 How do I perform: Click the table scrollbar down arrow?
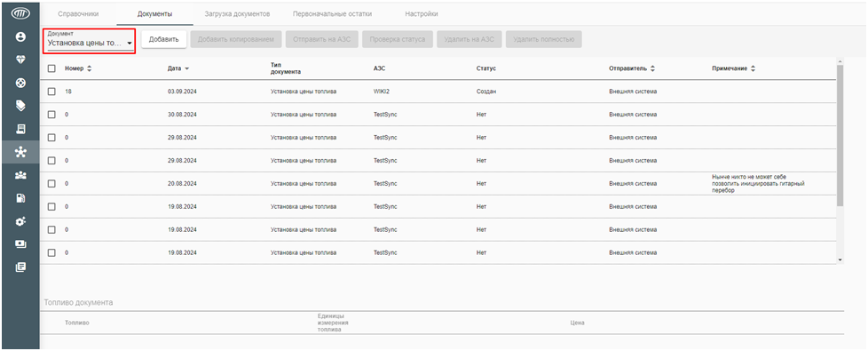click(840, 259)
